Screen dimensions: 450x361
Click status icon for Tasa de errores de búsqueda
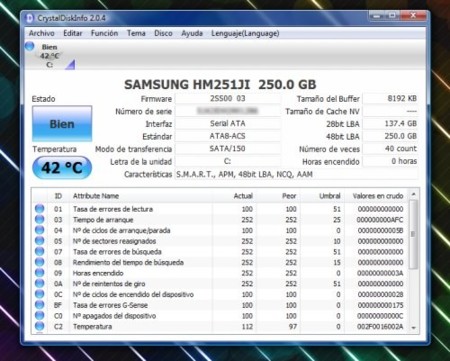pos(39,251)
